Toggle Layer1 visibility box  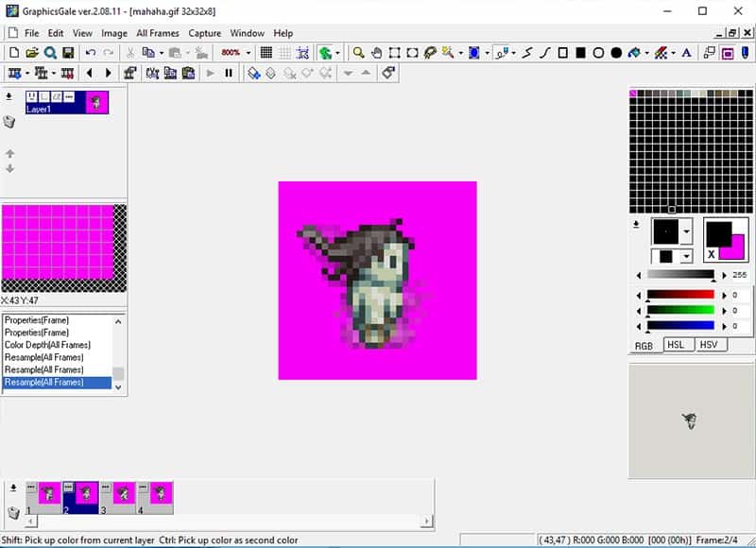pyautogui.click(x=32, y=97)
